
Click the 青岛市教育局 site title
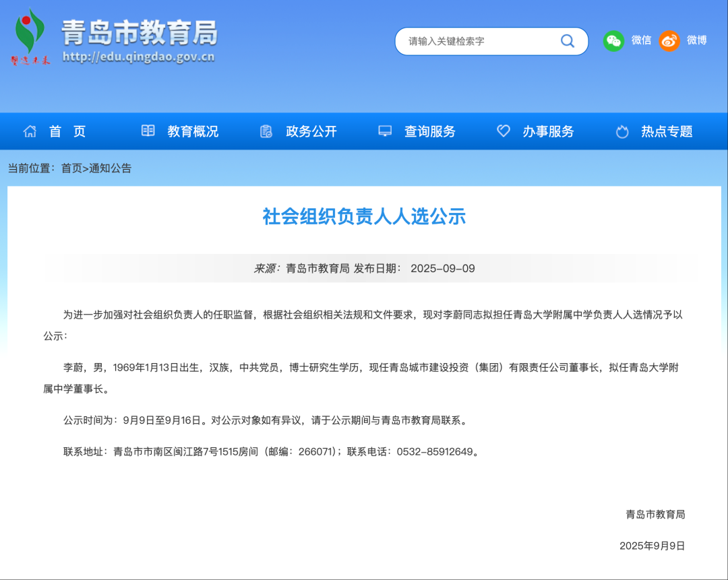[x=140, y=32]
